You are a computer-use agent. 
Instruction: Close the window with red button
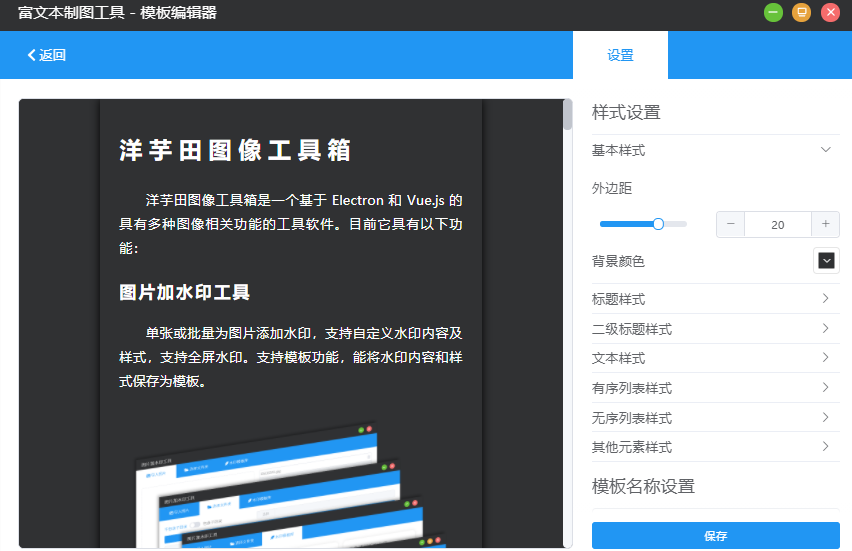830,12
